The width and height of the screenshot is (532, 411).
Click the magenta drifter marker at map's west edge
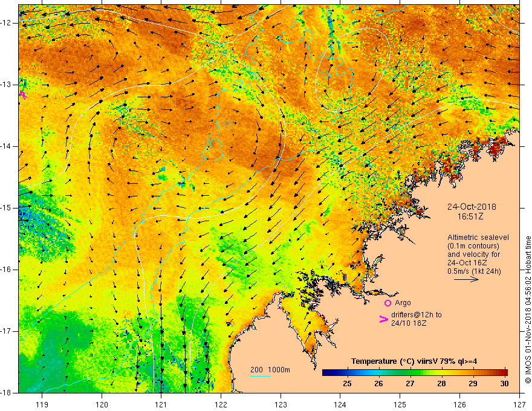click(x=23, y=94)
